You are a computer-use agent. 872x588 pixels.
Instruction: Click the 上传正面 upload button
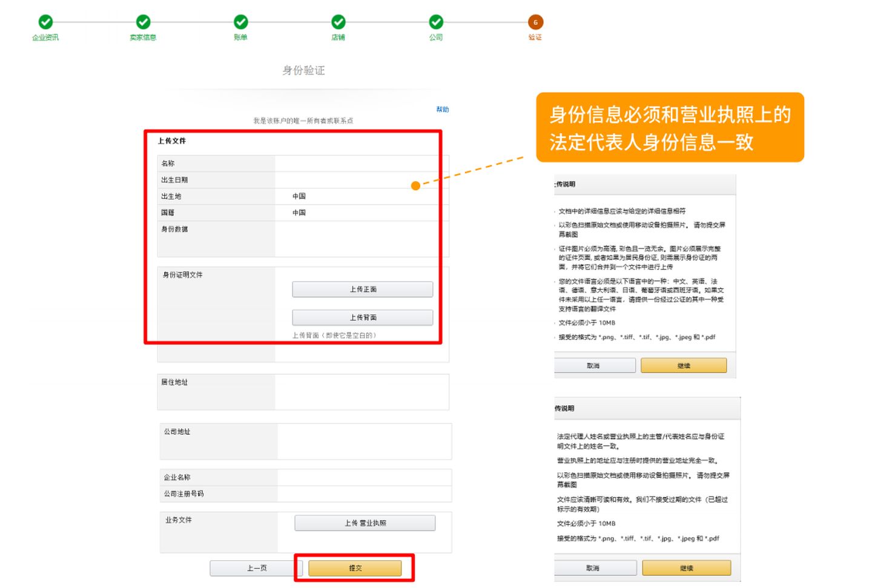click(363, 289)
